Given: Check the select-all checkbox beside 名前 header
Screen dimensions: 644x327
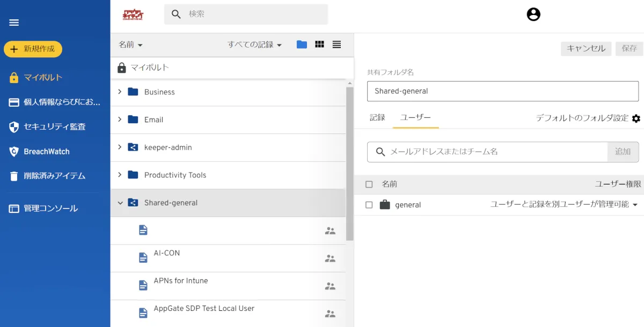Looking at the screenshot, I should click(369, 184).
